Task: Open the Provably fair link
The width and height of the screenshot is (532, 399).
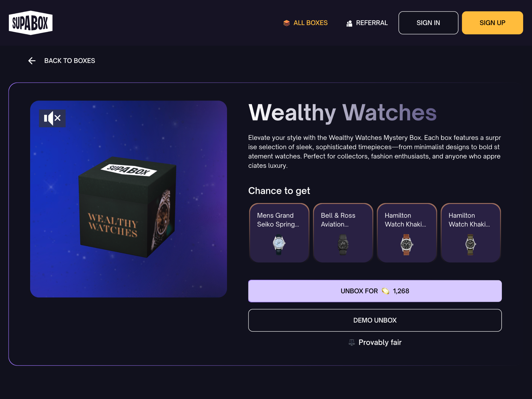Action: point(375,342)
